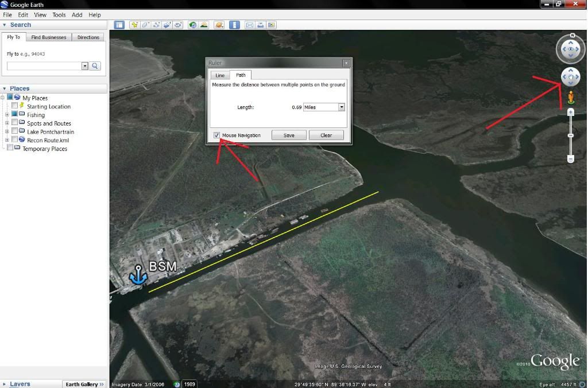The image size is (588, 388).
Task: Switch to the Directions tab
Action: [x=88, y=37]
